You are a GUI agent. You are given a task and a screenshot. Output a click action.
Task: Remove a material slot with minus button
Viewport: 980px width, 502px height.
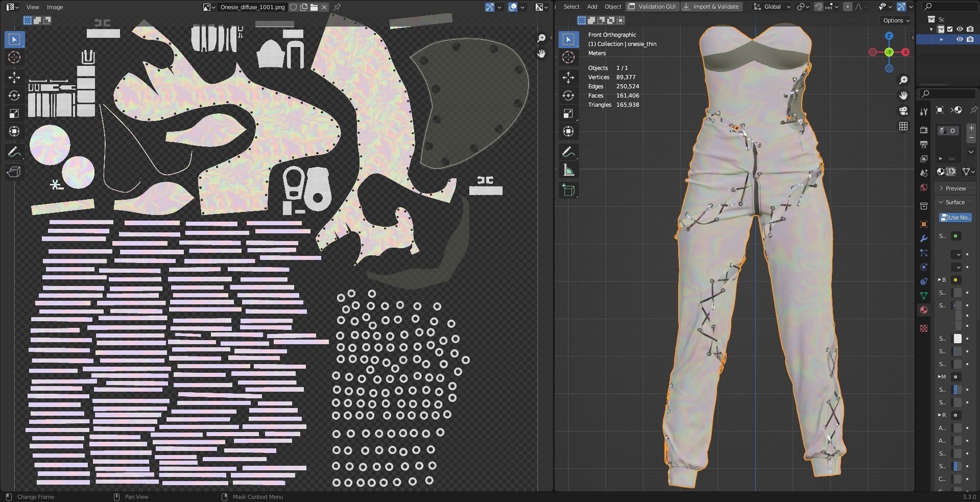[971, 138]
